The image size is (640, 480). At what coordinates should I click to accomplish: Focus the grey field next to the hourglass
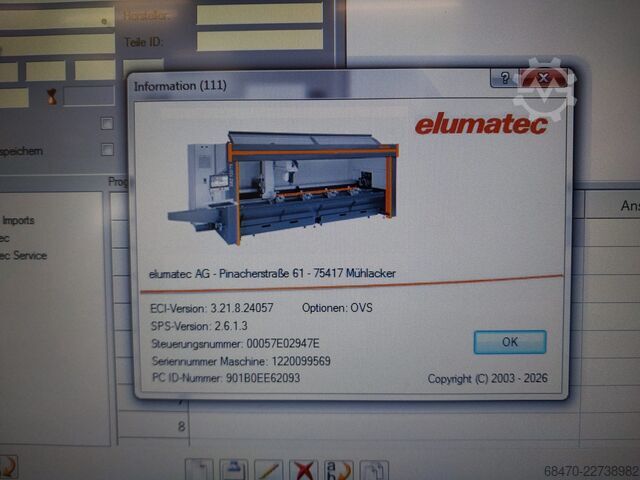point(89,96)
